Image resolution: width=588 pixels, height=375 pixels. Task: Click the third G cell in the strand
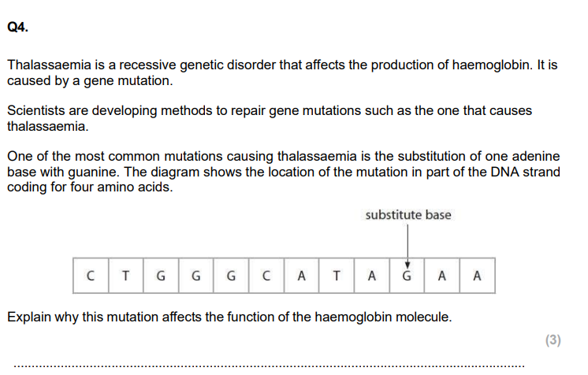click(231, 276)
